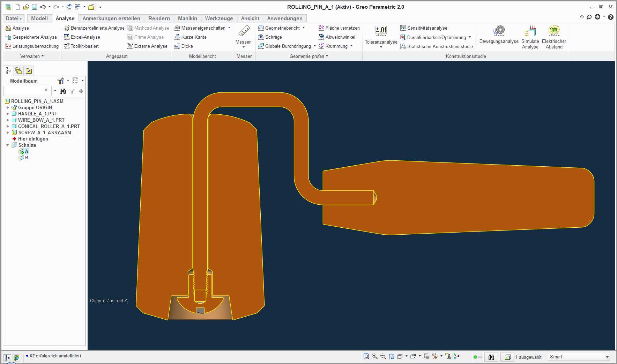Click Gespeicherte Analyse button
Screen dimensions: 617x364
31,37
